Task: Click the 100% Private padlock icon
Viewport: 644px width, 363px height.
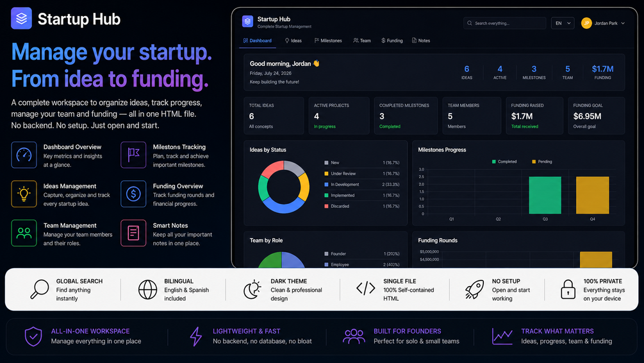Action: point(568,289)
